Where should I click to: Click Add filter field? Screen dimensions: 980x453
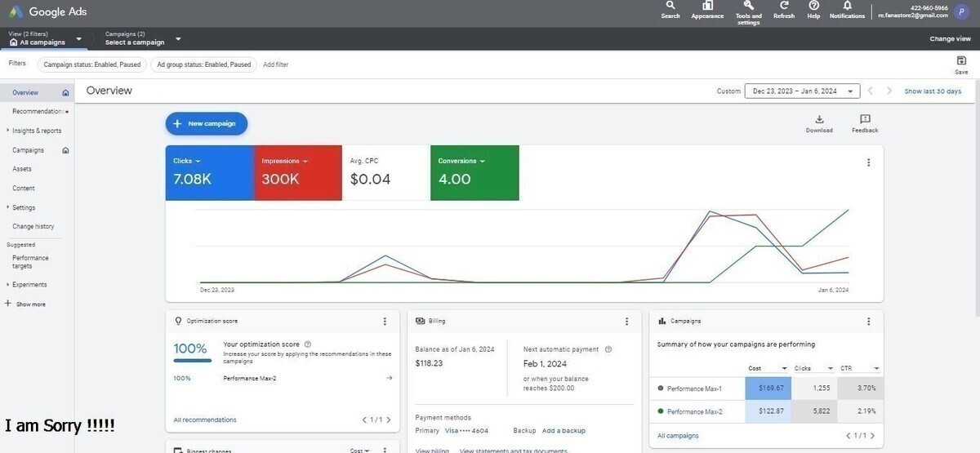coord(275,64)
